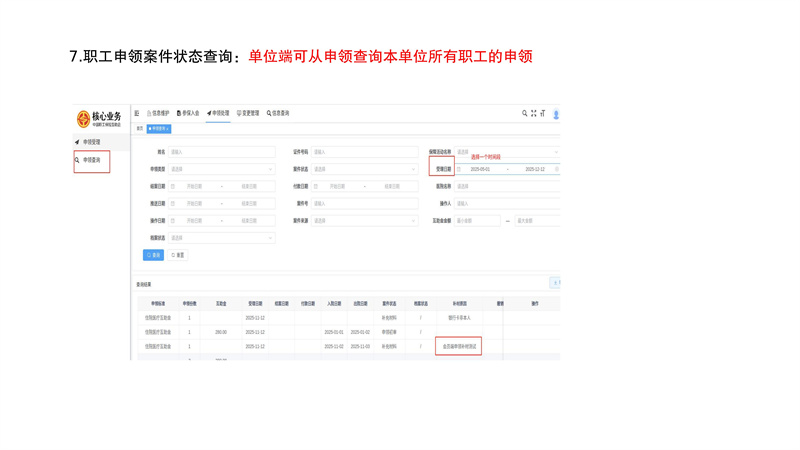The image size is (800, 450).
Task: Click the 重置 button
Action: [x=178, y=255]
